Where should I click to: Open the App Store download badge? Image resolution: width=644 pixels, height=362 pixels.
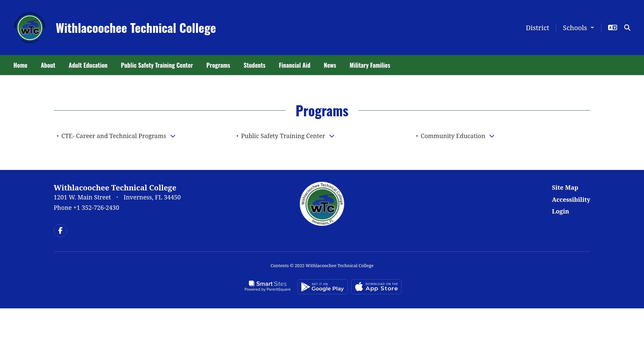[x=376, y=287]
